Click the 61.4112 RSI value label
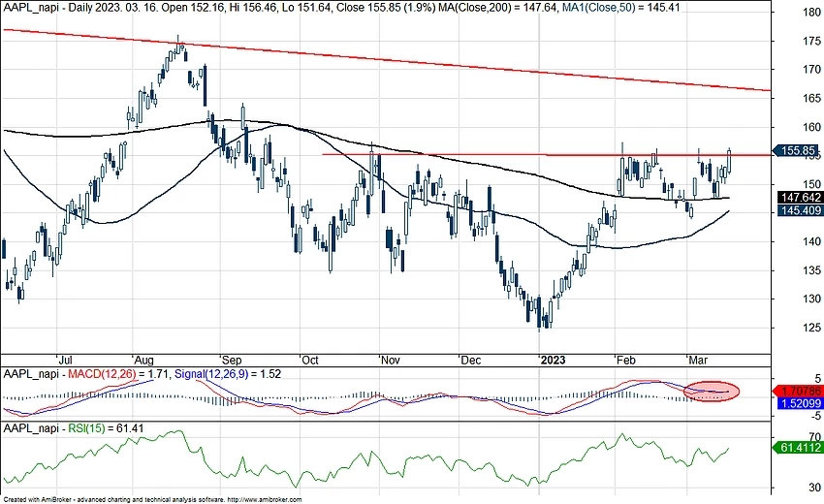 [798, 448]
